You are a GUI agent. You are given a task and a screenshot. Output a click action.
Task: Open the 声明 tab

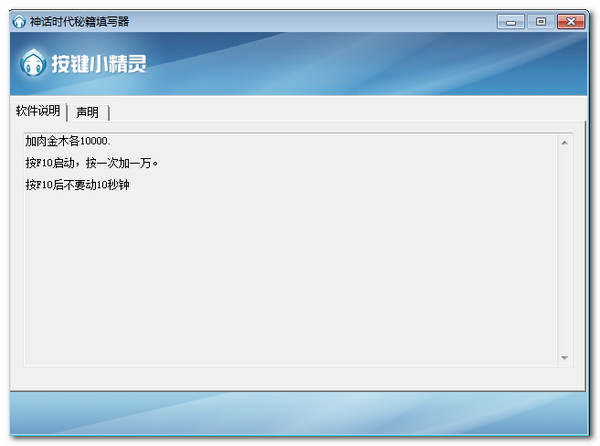[88, 112]
